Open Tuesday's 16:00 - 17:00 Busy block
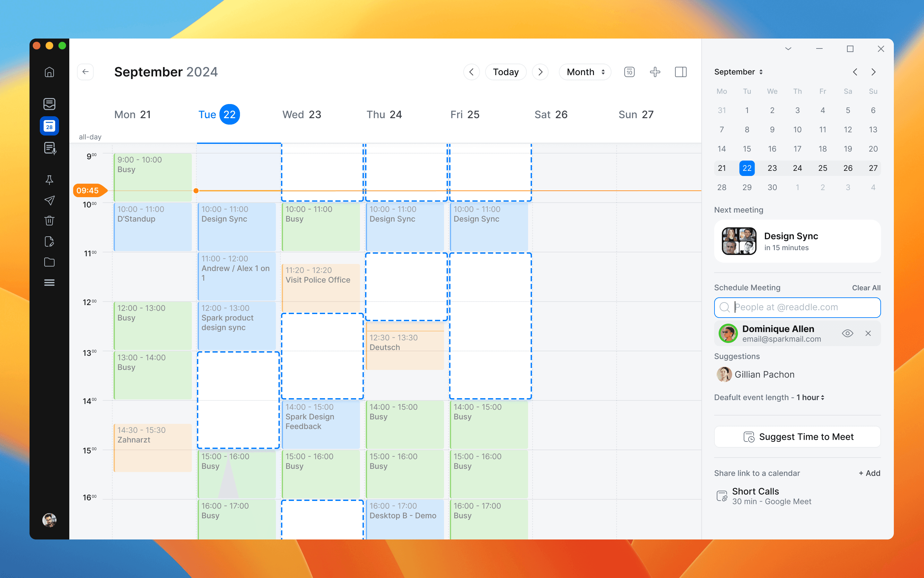The width and height of the screenshot is (924, 578). pos(237,520)
